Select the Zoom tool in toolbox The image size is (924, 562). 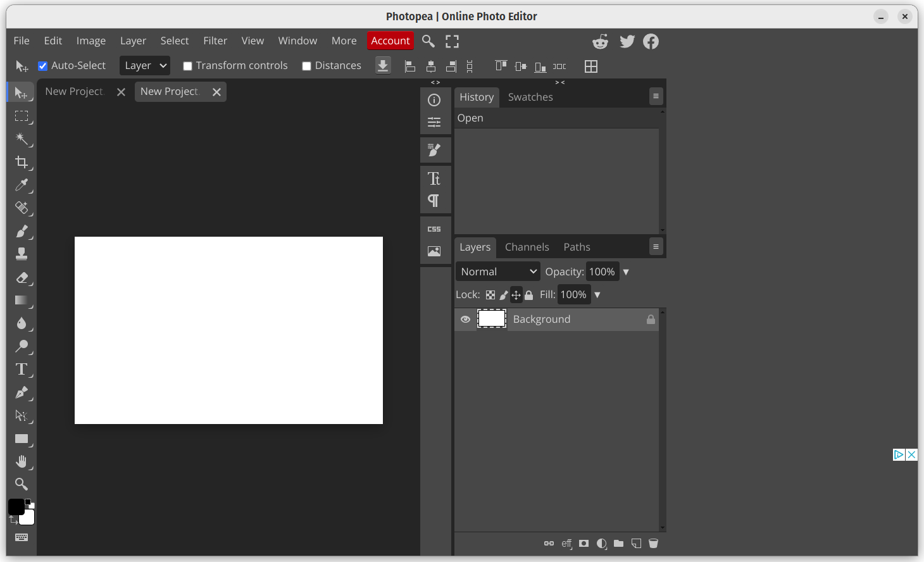[x=22, y=485]
